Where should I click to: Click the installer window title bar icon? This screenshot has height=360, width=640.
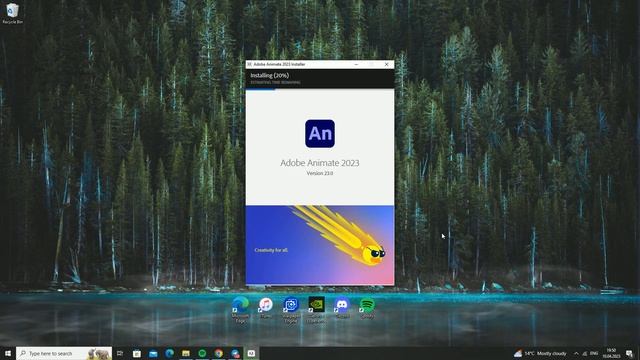point(249,64)
